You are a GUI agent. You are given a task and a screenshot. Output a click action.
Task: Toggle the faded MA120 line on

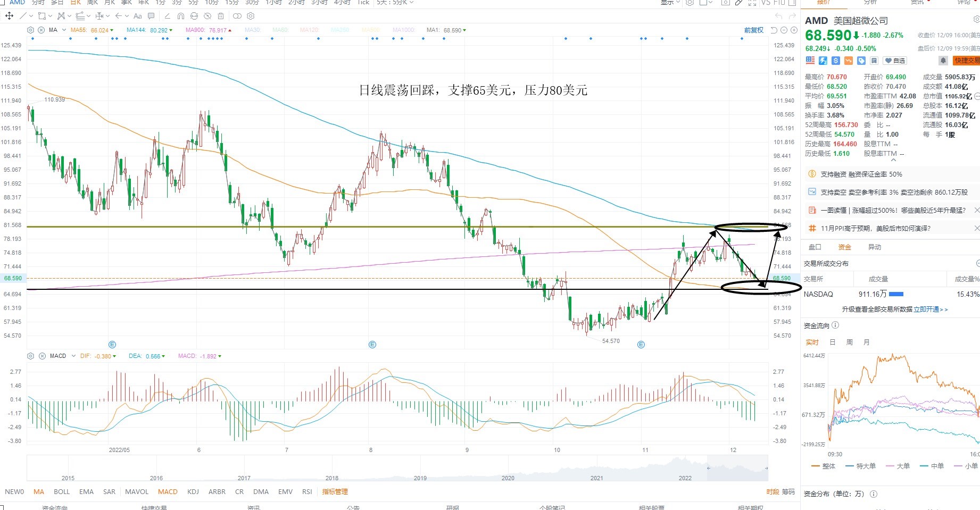point(309,30)
